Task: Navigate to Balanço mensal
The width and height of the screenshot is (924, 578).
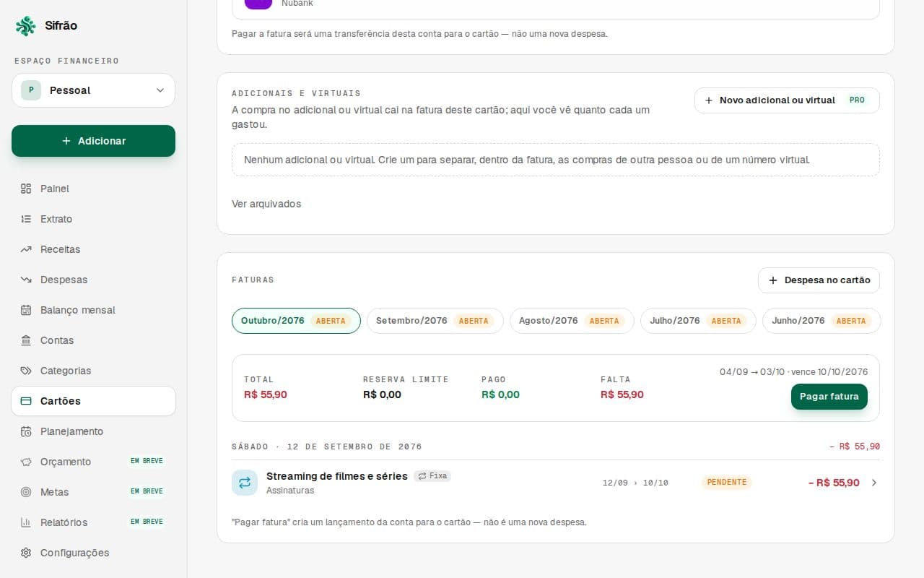Action: pyautogui.click(x=93, y=310)
